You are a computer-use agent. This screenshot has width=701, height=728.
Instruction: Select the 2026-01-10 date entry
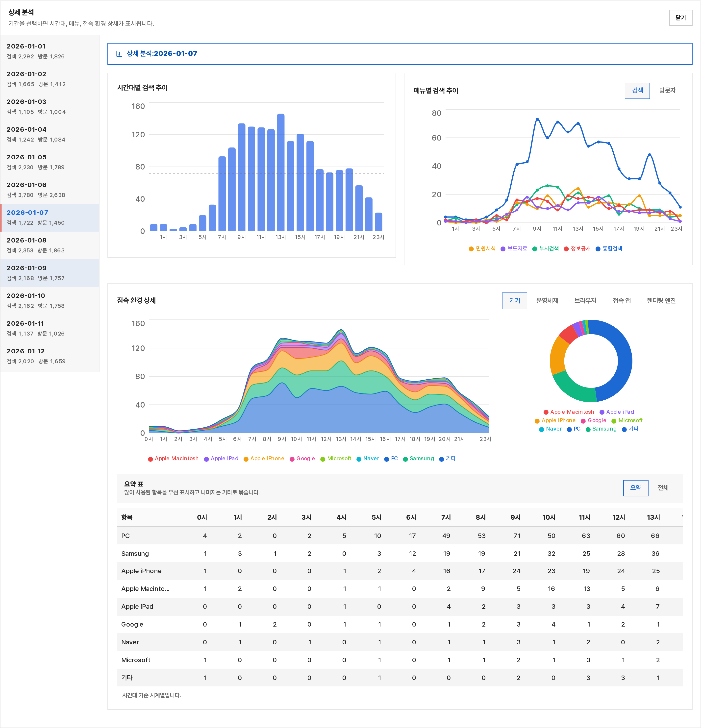coord(50,300)
